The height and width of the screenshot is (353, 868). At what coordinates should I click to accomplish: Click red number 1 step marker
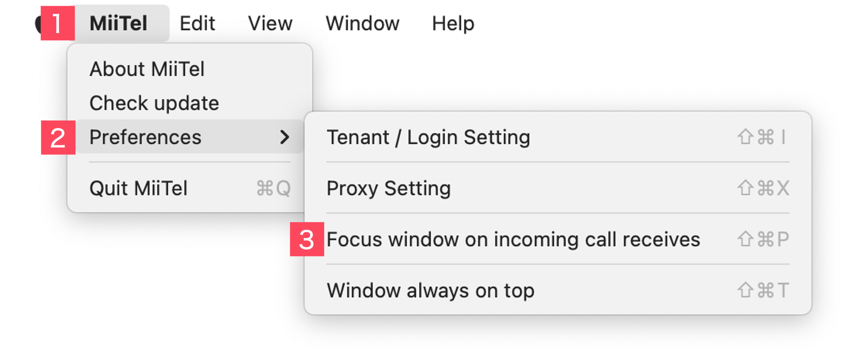(x=58, y=23)
